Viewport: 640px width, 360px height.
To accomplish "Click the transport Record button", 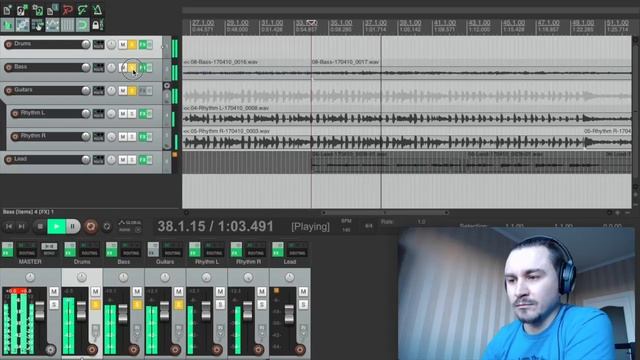I will [91, 227].
